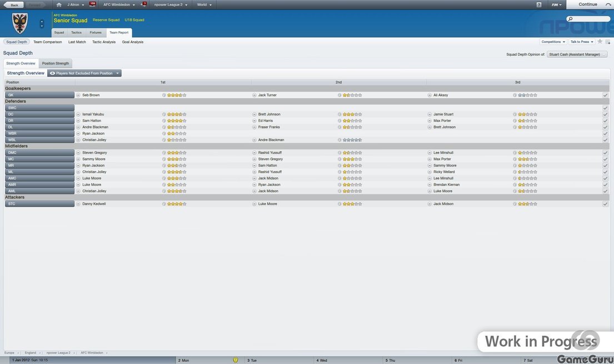Viewport: 614px width, 364px height.
Task: Click the add note icon beside star
Action: (x=607, y=42)
